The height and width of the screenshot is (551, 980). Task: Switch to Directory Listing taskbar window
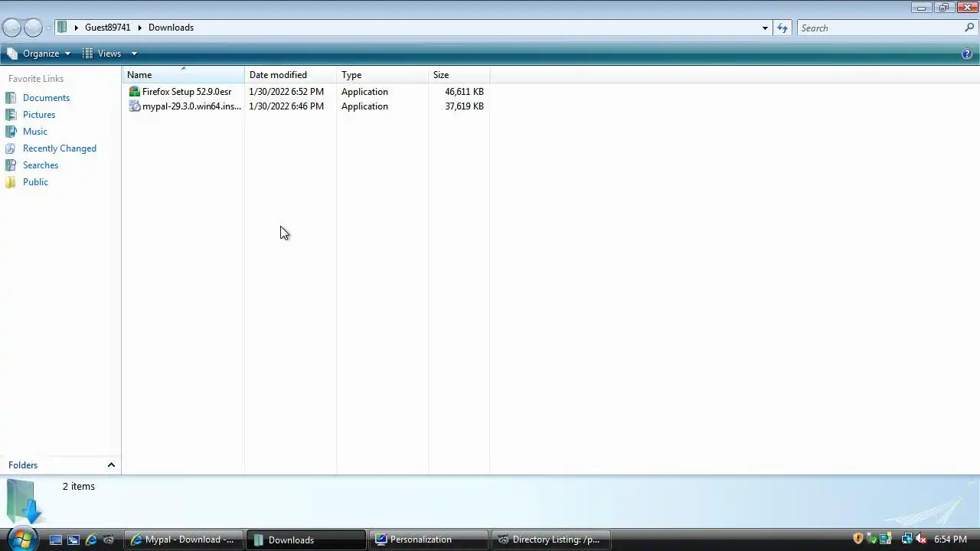(551, 540)
